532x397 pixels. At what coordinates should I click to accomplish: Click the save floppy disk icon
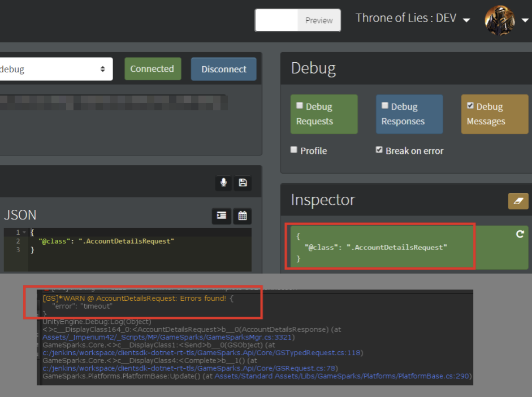(x=243, y=183)
